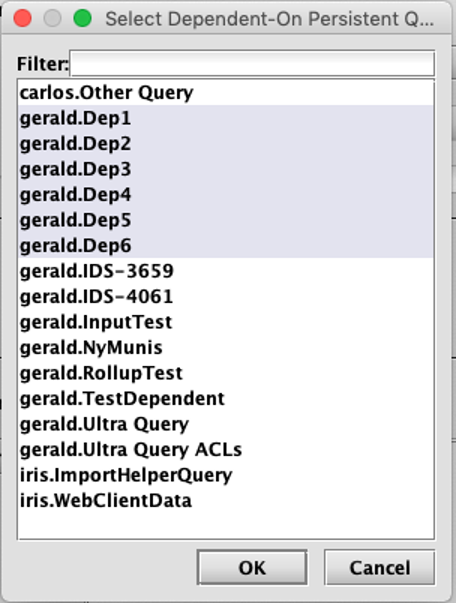The image size is (456, 604).
Task: Select the gerald.Ultra Query item
Action: click(x=226, y=423)
